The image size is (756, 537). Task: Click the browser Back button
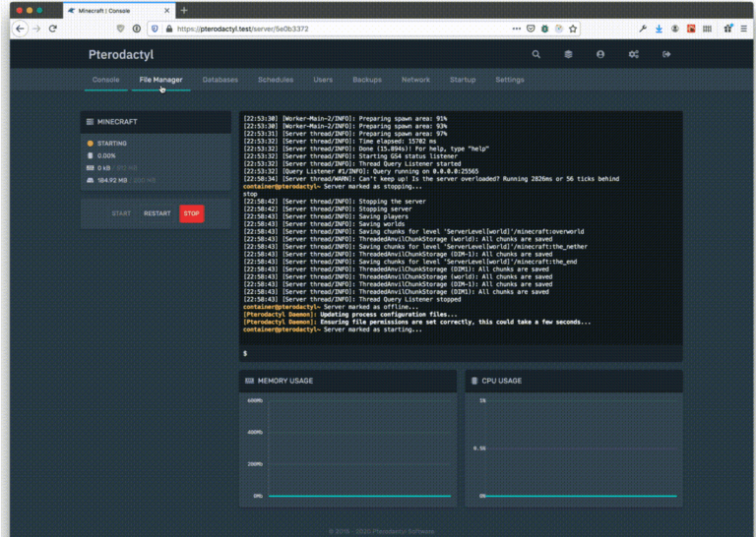(20, 29)
